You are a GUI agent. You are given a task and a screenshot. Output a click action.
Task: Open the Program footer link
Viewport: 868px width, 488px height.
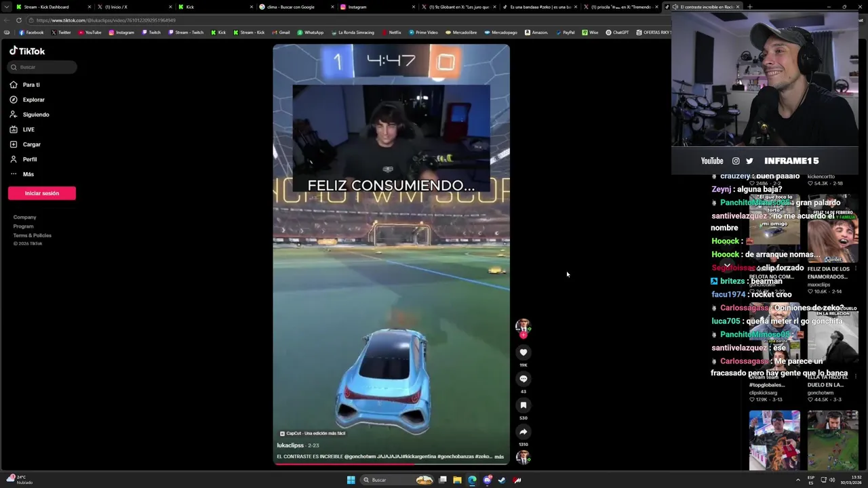point(23,226)
